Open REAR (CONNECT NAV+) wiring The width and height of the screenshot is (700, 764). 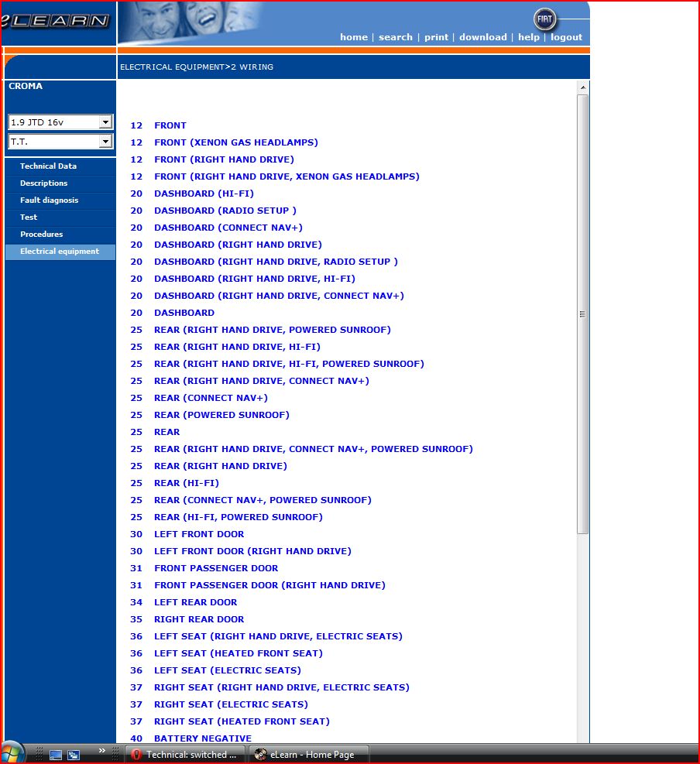211,398
